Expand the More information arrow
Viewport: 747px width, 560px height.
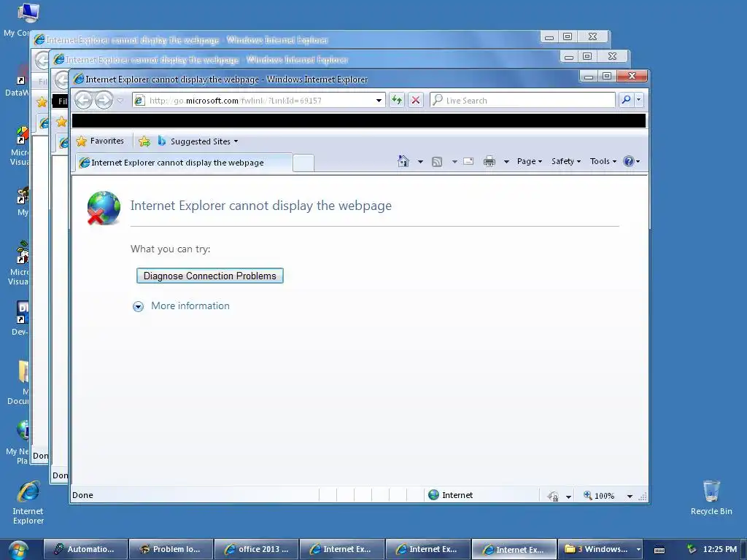point(138,306)
